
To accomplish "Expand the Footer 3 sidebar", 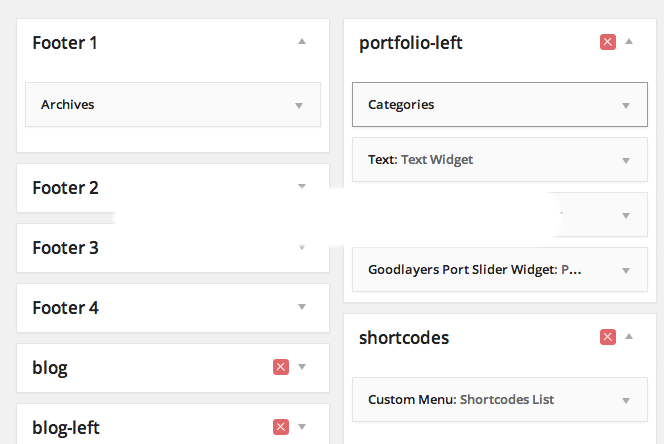I will point(301,247).
